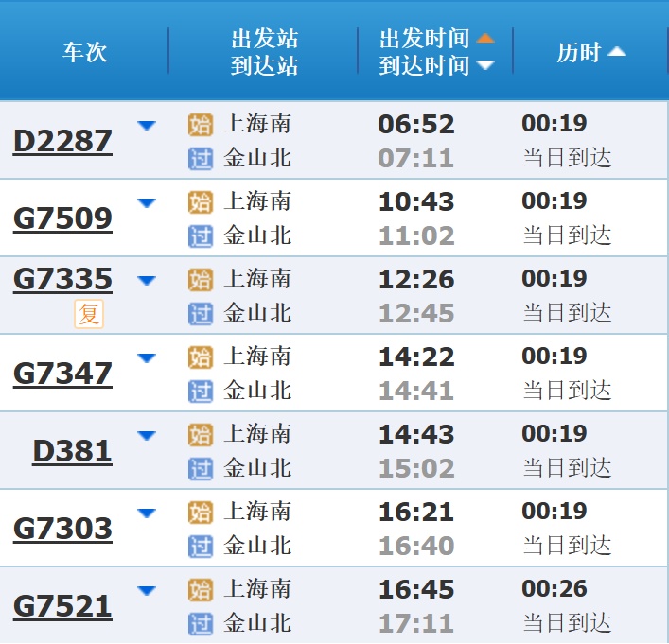Click the 始 origin icon in G7335 row
The image size is (669, 644).
201,280
